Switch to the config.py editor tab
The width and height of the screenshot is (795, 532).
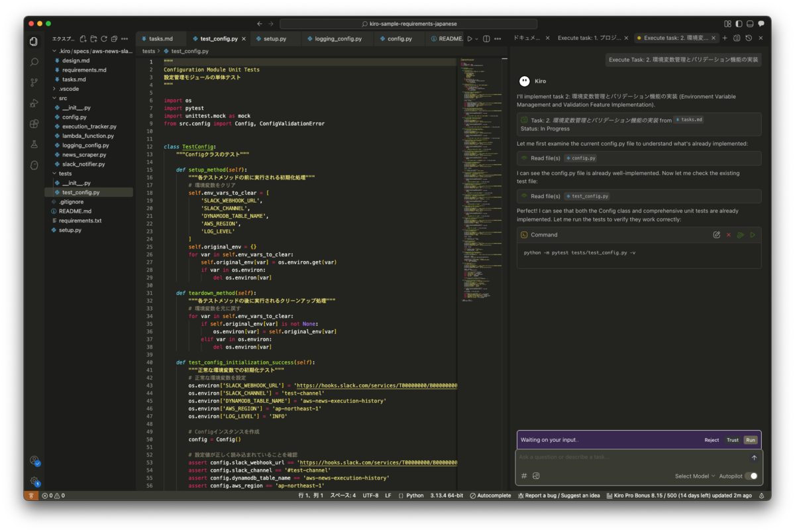point(399,38)
